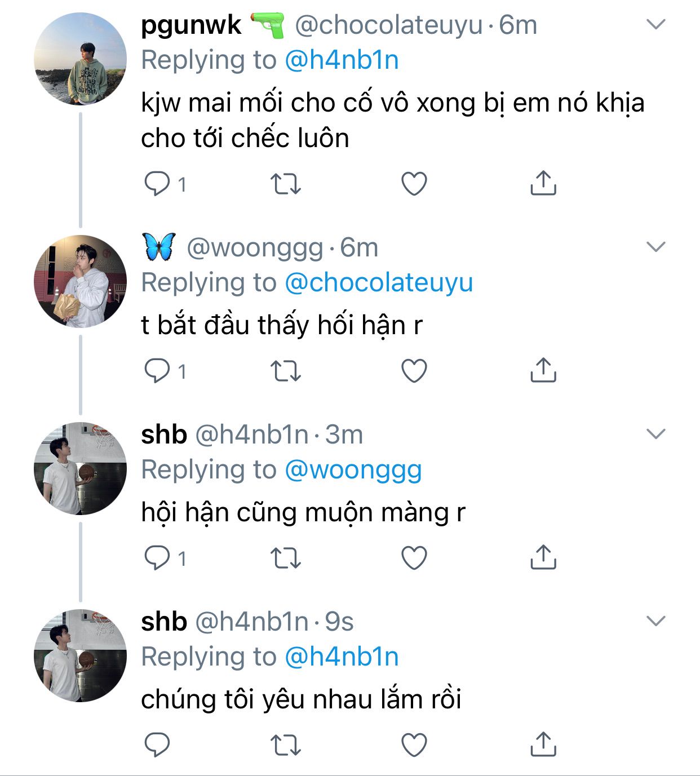Image resolution: width=700 pixels, height=776 pixels.
Task: Reply to shb's latest 9s tweet
Action: pos(157,745)
